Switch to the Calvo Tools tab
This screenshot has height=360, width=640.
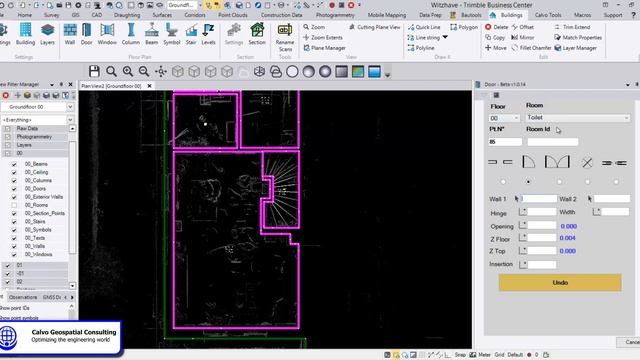548,15
